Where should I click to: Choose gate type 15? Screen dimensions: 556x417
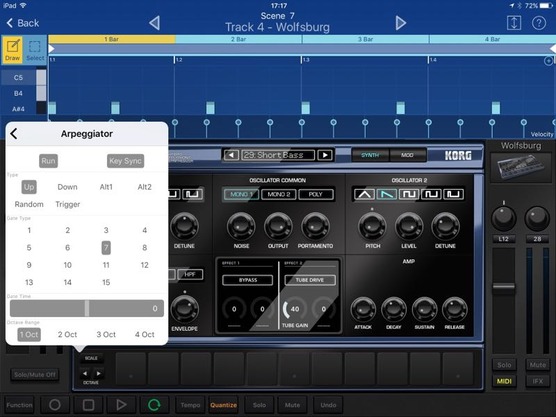pyautogui.click(x=106, y=282)
